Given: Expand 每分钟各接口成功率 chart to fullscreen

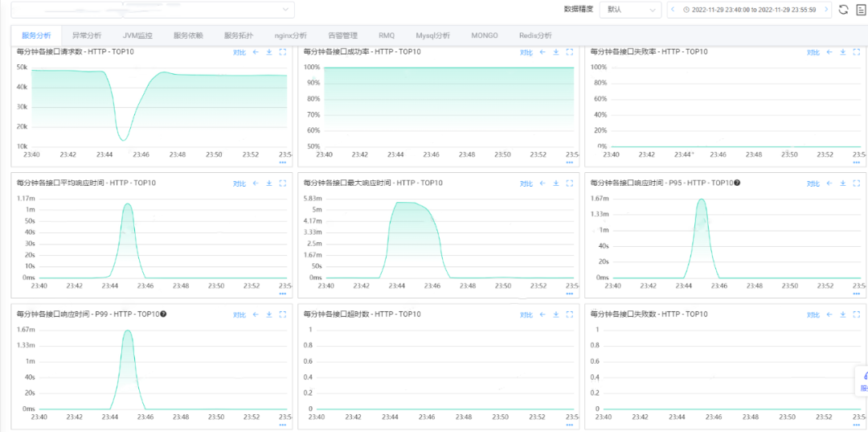Looking at the screenshot, I should [x=569, y=52].
